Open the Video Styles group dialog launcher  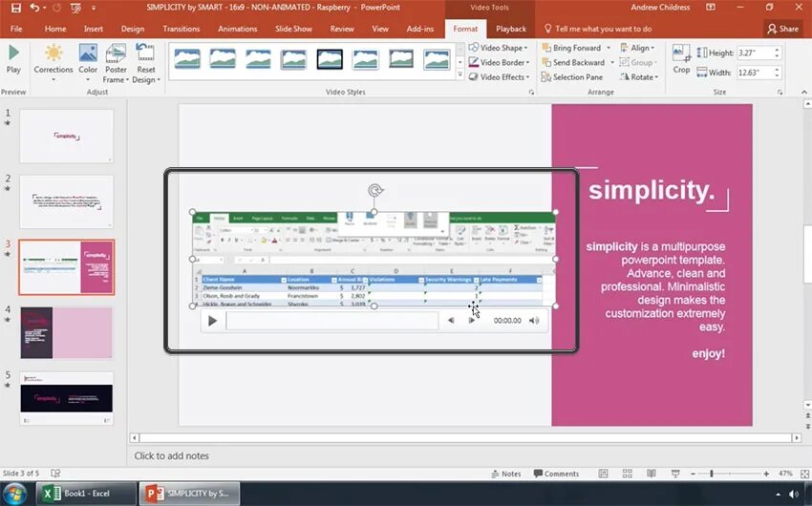tap(531, 92)
